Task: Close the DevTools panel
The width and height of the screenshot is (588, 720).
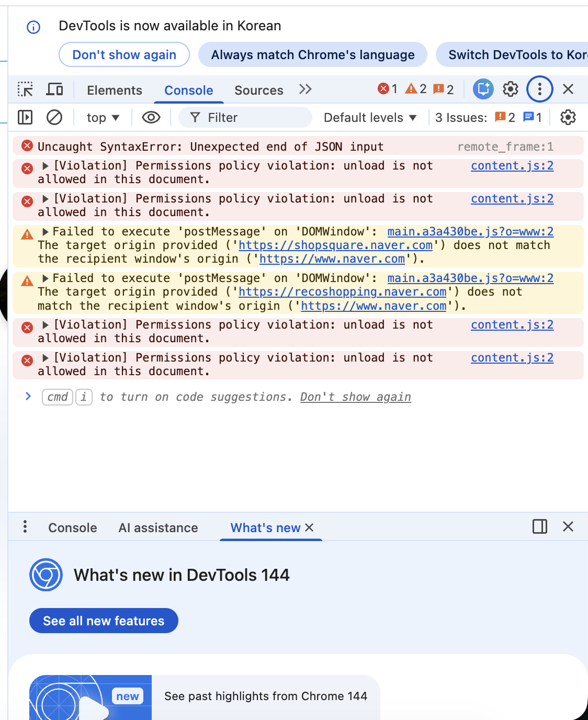Action: click(x=568, y=89)
